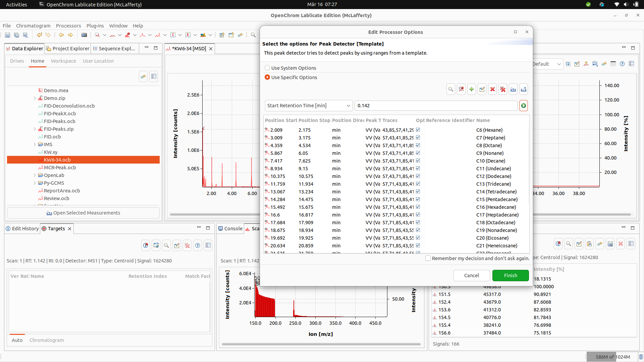
Task: Add a new entry to the peak template
Action: point(472,89)
